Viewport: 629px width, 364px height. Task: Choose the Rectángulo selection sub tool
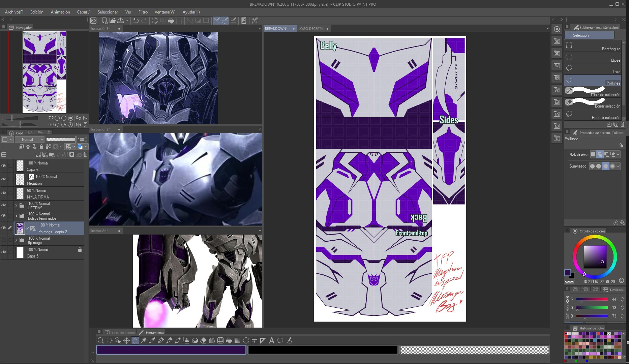coord(593,47)
